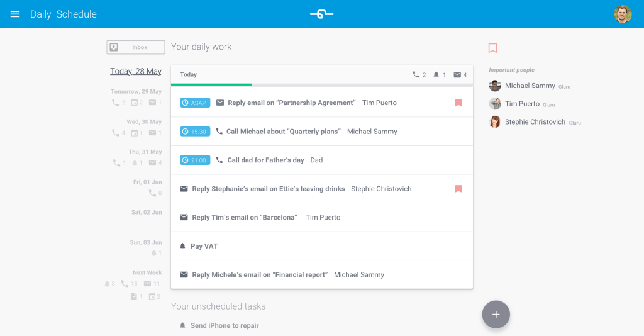Toggle bookmark on Partnership Agreement task
644x336 pixels.
click(x=458, y=103)
